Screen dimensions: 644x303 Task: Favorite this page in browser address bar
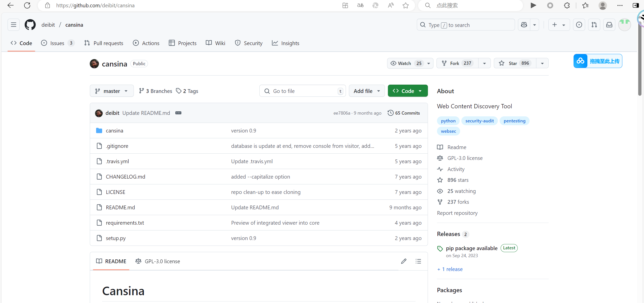[x=406, y=6]
